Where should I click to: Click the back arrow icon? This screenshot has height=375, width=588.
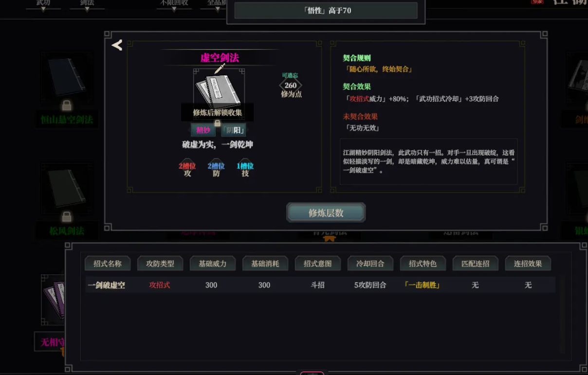tap(117, 45)
